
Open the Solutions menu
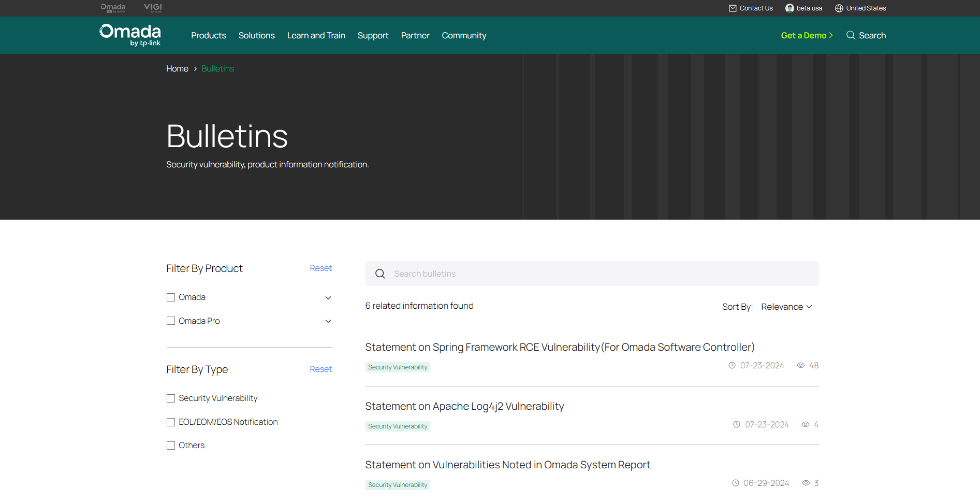(x=257, y=35)
